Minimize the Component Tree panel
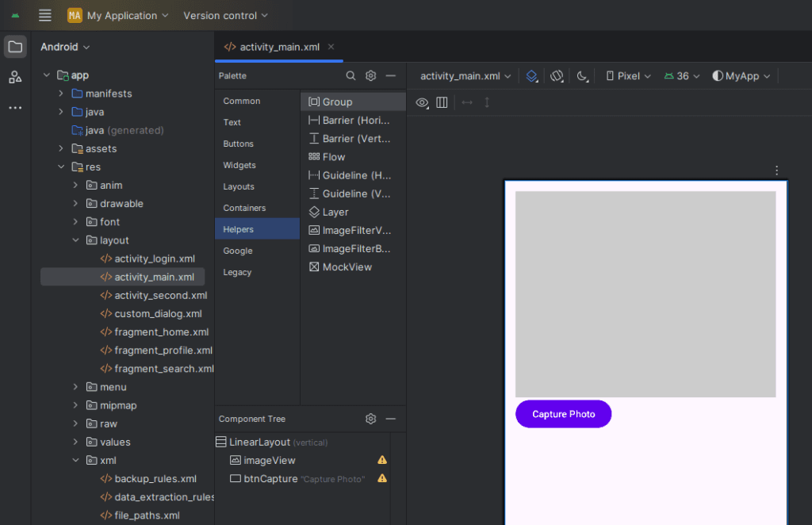 pos(391,419)
